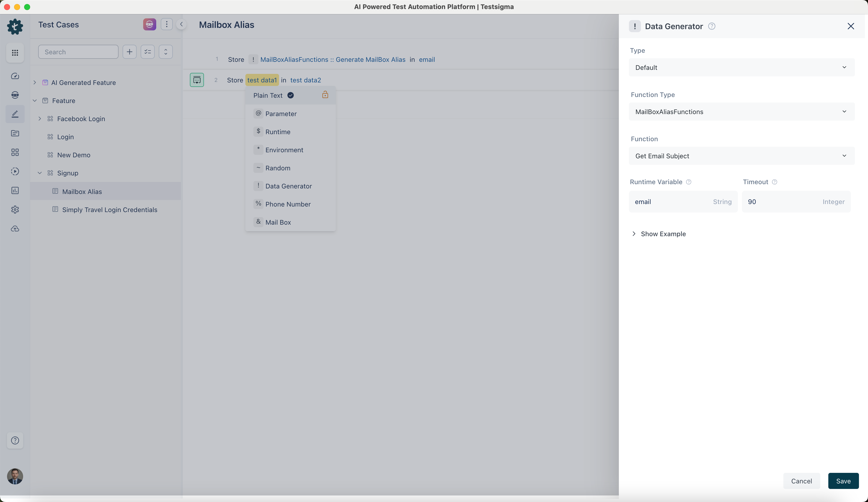Open the apps grid launcher icon
Screen dimensions: 868x502
[15, 53]
